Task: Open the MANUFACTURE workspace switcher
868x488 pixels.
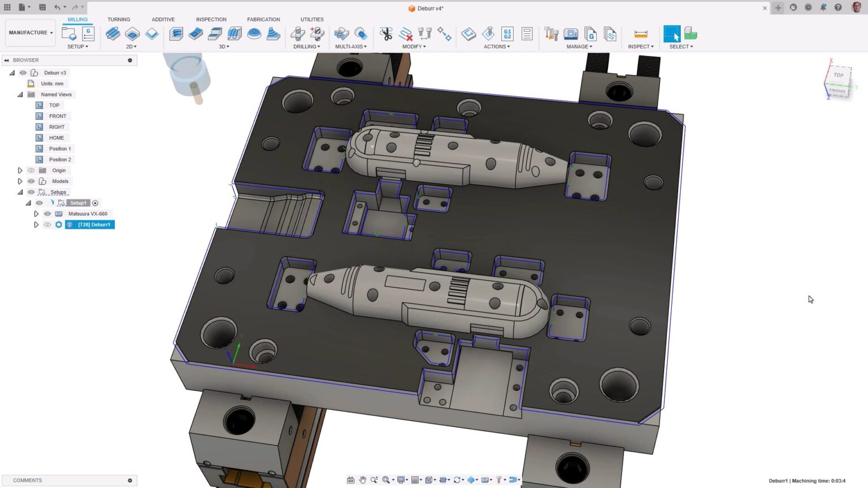Action: (x=29, y=32)
